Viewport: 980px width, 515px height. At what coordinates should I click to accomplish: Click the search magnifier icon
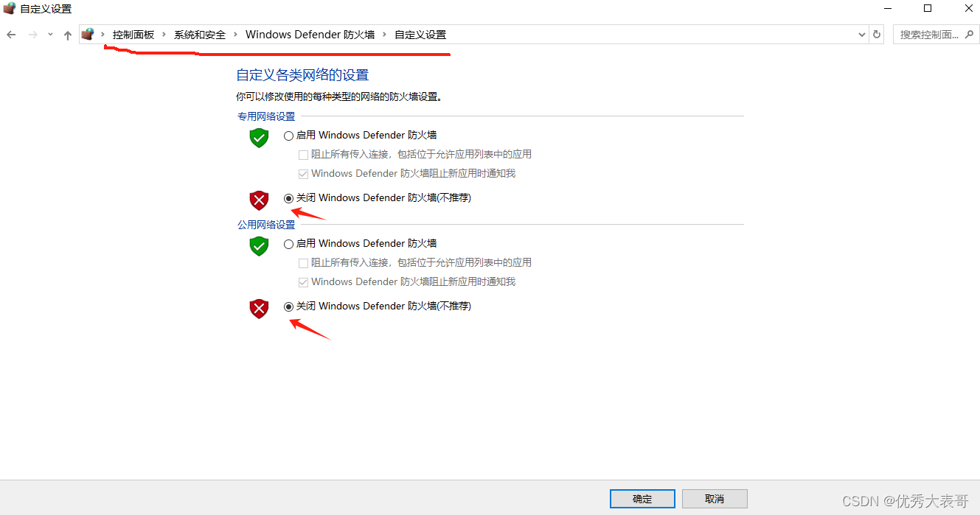pyautogui.click(x=970, y=35)
